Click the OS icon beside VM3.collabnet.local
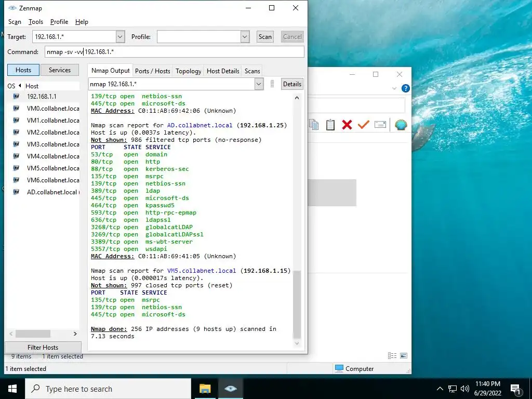This screenshot has width=532, height=399. click(16, 144)
